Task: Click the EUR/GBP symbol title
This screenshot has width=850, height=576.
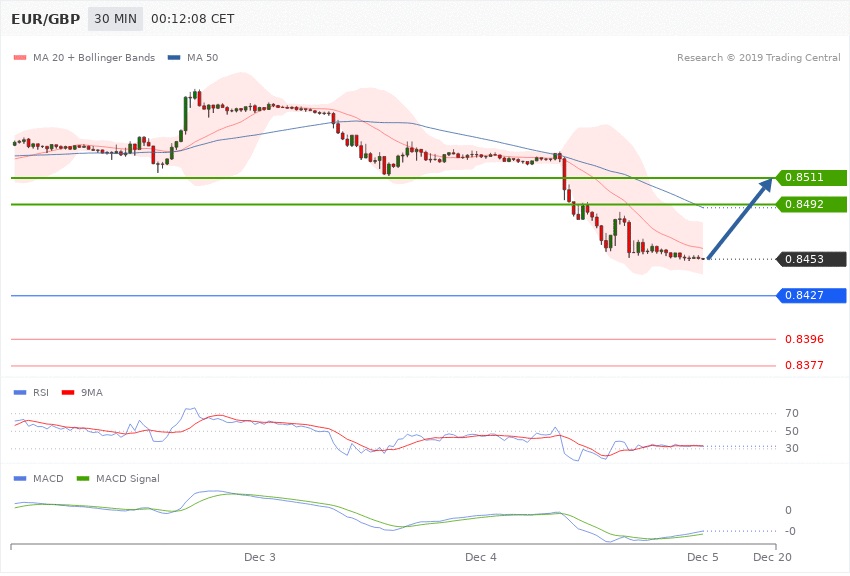Action: [46, 19]
